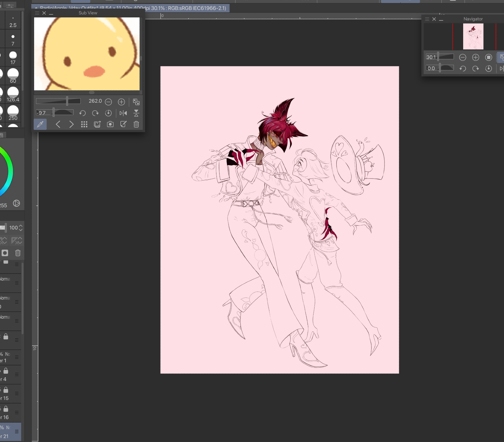504x442 pixels.
Task: Show next image in Sub View
Action: pos(71,124)
